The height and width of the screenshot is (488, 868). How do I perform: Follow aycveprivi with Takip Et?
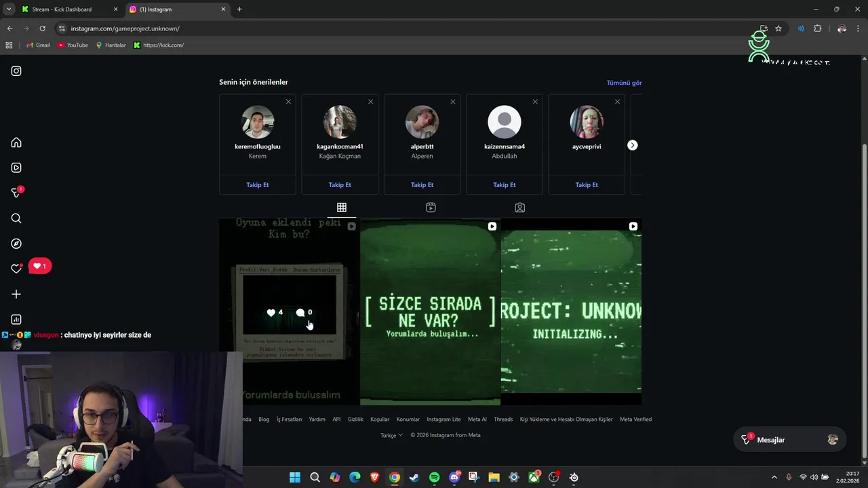click(x=587, y=184)
